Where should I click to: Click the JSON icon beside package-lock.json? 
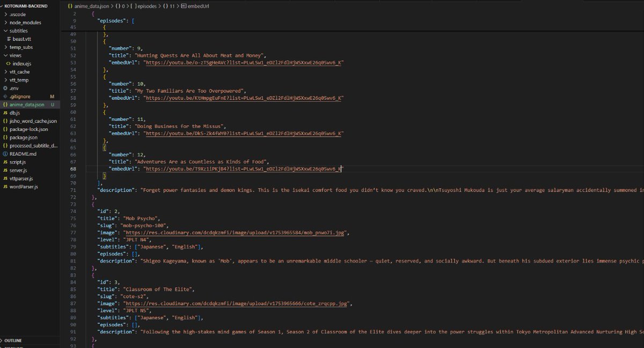(5, 129)
